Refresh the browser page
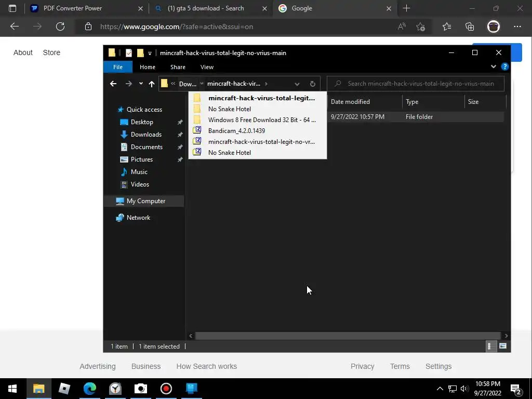The height and width of the screenshot is (399, 532). point(60,26)
